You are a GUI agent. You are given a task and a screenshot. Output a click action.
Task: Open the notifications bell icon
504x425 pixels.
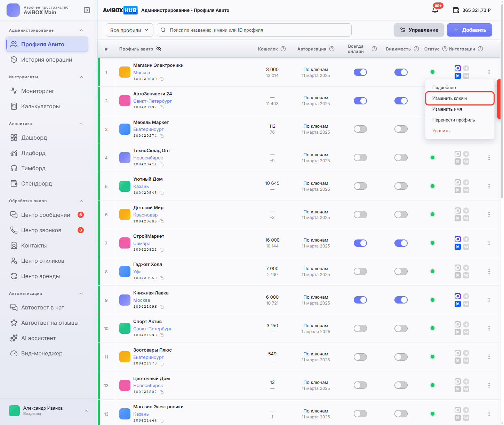[435, 10]
